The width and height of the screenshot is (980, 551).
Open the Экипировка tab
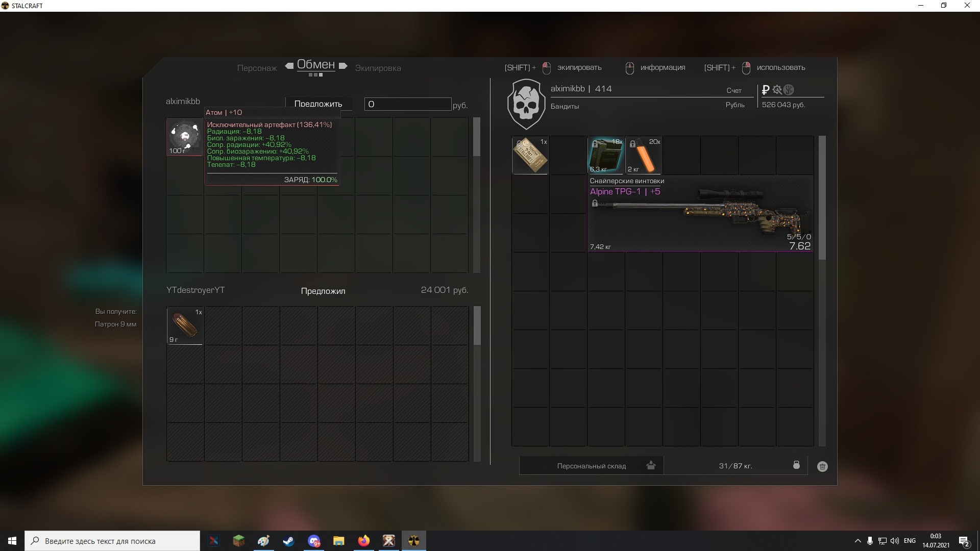pyautogui.click(x=378, y=68)
